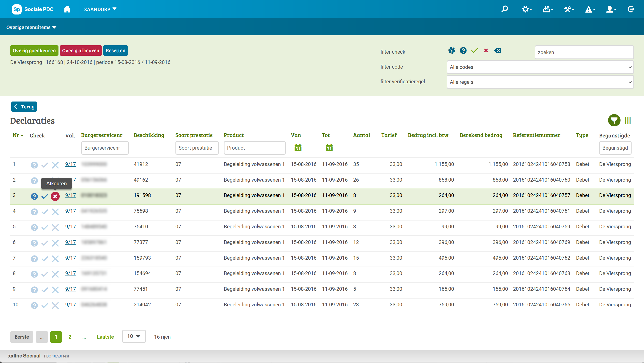The height and width of the screenshot is (363, 644).
Task: Open the Tot date calendar icon
Action: [329, 148]
